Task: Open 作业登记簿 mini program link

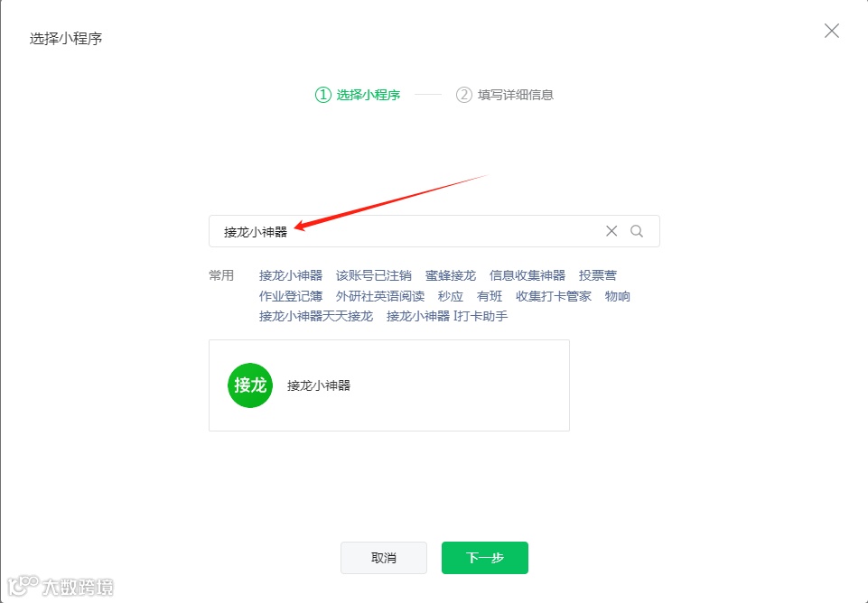Action: click(291, 296)
